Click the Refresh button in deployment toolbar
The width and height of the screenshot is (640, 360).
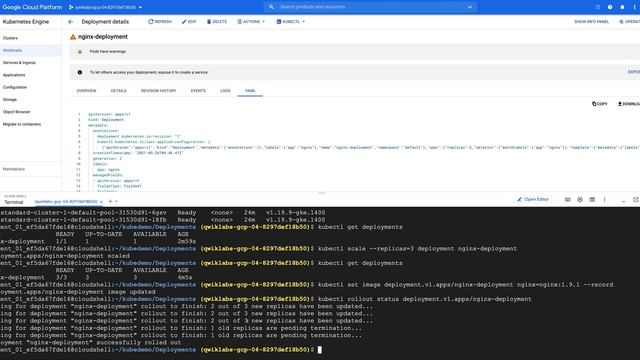pos(160,22)
